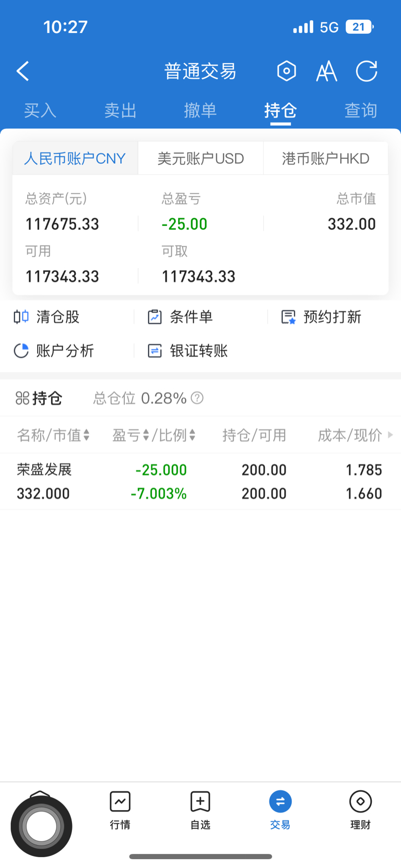
Task: Tap 总仓位 0.28% text
Action: pos(140,398)
